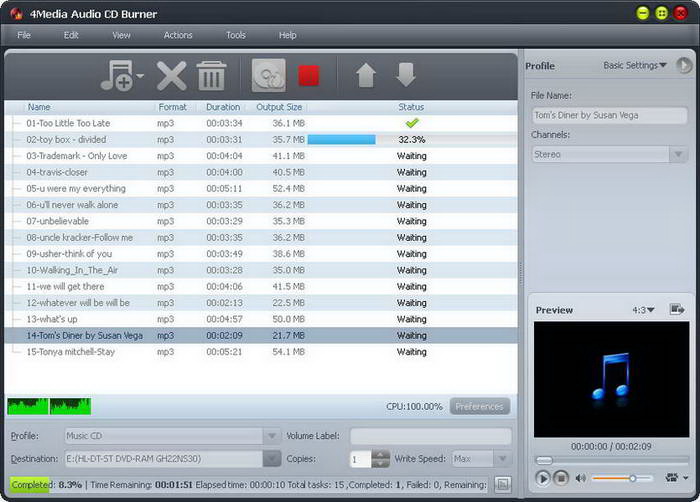
Task: Open the Tools menu
Action: click(236, 35)
